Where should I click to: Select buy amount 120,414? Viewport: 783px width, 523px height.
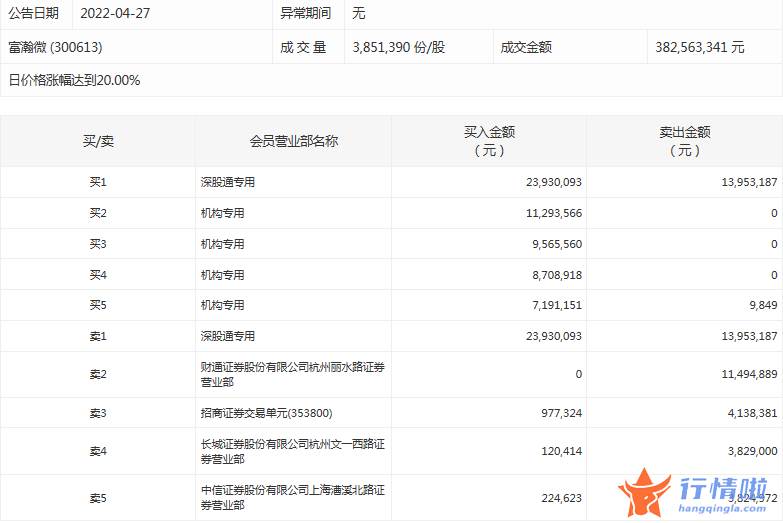pyautogui.click(x=561, y=451)
